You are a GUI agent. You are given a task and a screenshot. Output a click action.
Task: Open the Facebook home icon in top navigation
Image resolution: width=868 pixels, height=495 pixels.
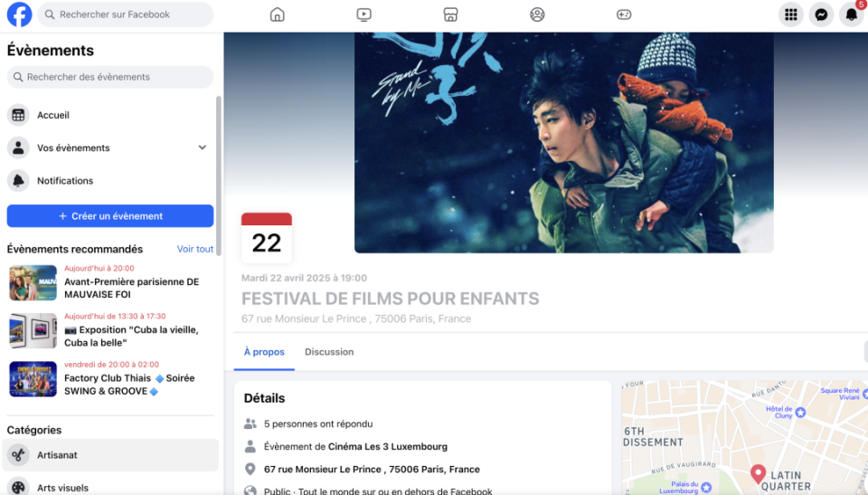coord(278,14)
